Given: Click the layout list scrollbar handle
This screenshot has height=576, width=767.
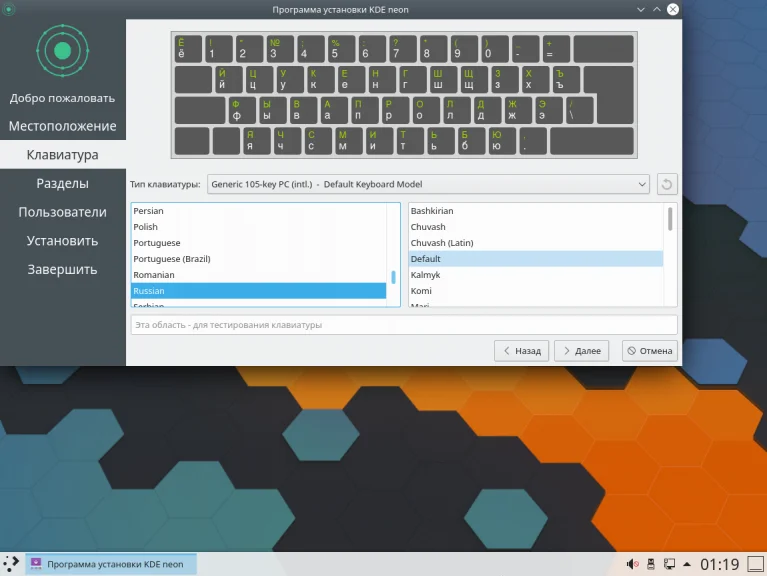Looking at the screenshot, I should point(393,277).
